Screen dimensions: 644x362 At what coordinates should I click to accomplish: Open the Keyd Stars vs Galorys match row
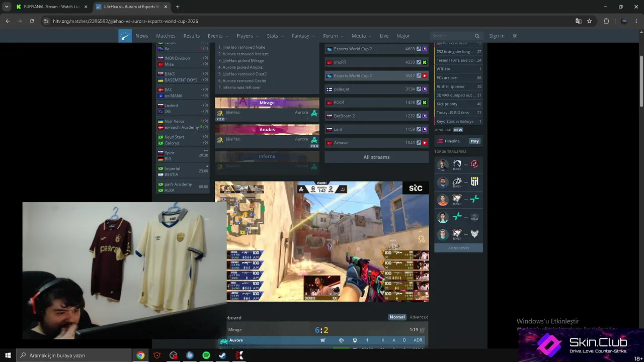tap(183, 140)
